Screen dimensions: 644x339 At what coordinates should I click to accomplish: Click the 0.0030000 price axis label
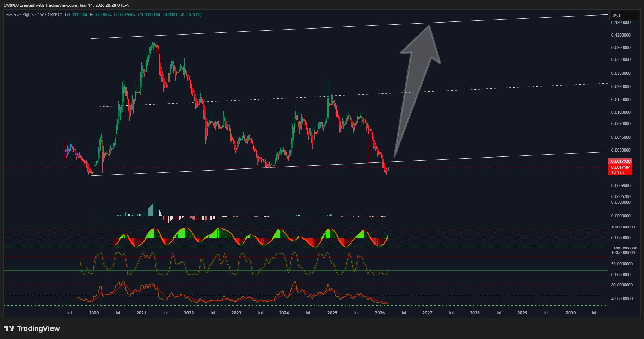pyautogui.click(x=621, y=150)
